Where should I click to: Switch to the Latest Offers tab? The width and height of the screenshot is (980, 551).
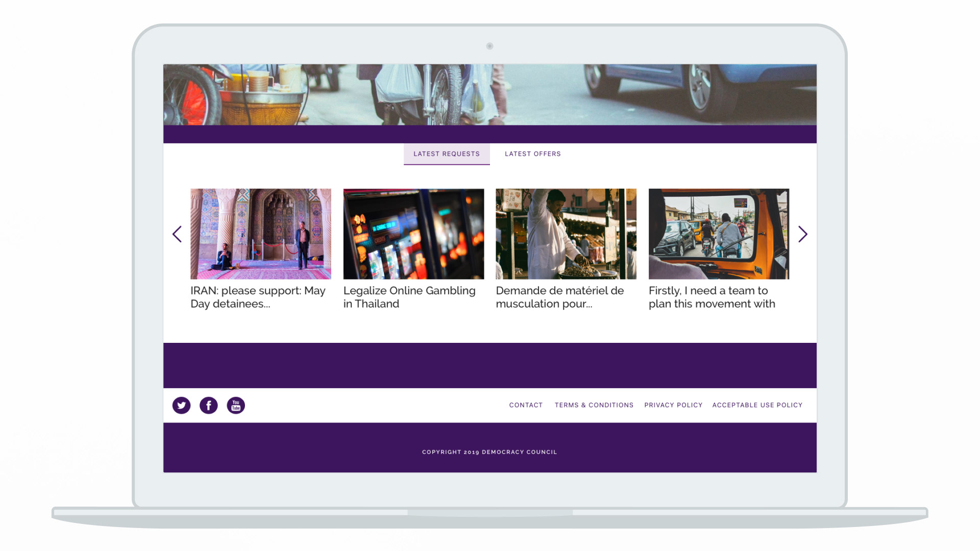pyautogui.click(x=532, y=154)
